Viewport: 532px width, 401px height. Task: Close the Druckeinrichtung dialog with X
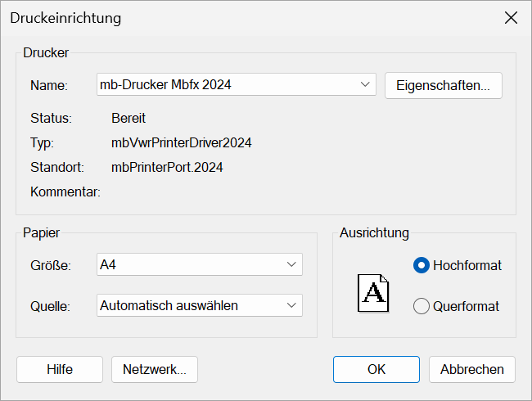511,18
